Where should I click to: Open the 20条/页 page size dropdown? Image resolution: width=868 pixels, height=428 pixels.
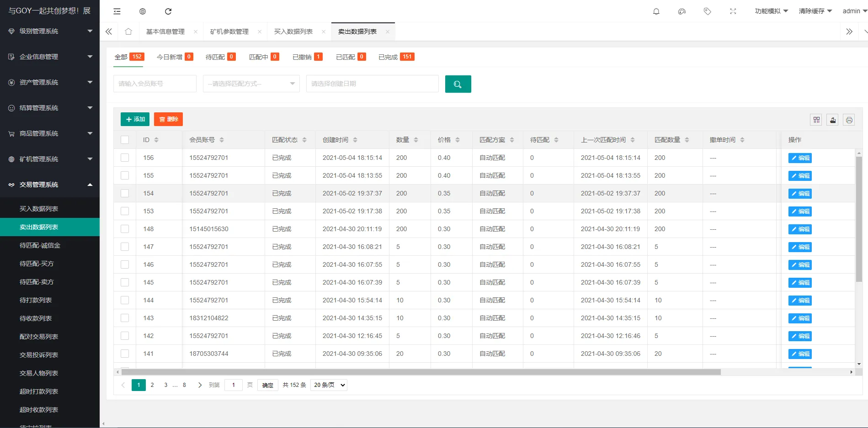328,385
